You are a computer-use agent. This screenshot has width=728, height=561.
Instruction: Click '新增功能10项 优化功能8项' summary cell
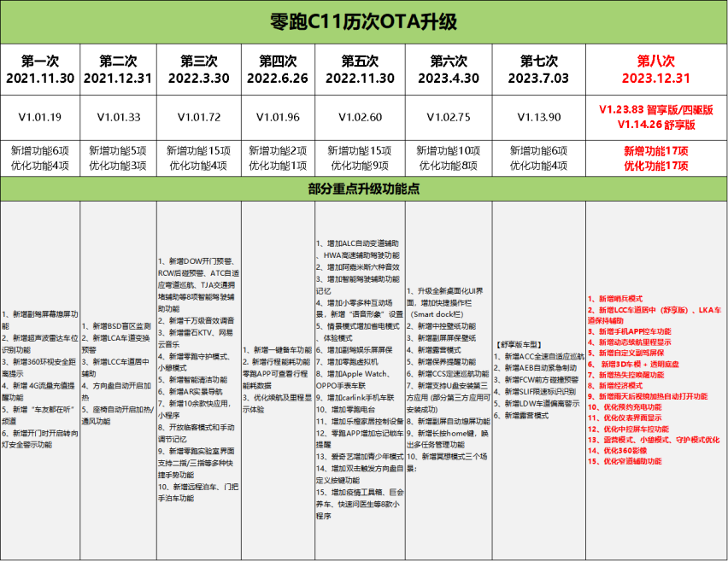(x=449, y=158)
